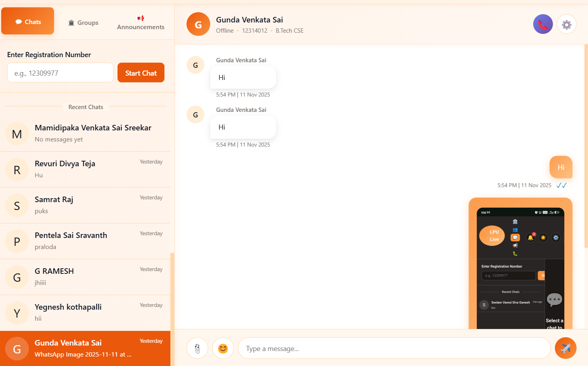This screenshot has height=366, width=588.
Task: Click the Announcements megaphone icon
Action: [140, 18]
